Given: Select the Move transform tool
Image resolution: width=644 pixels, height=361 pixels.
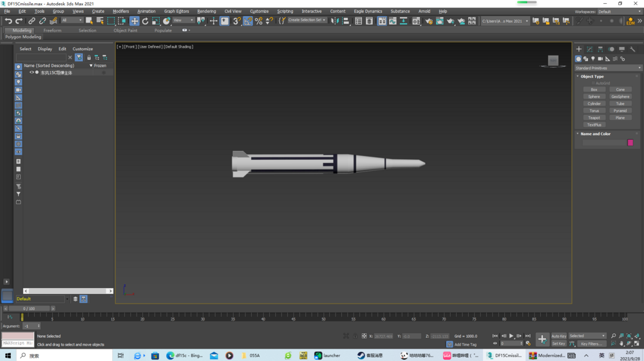Looking at the screenshot, I should coord(135,21).
